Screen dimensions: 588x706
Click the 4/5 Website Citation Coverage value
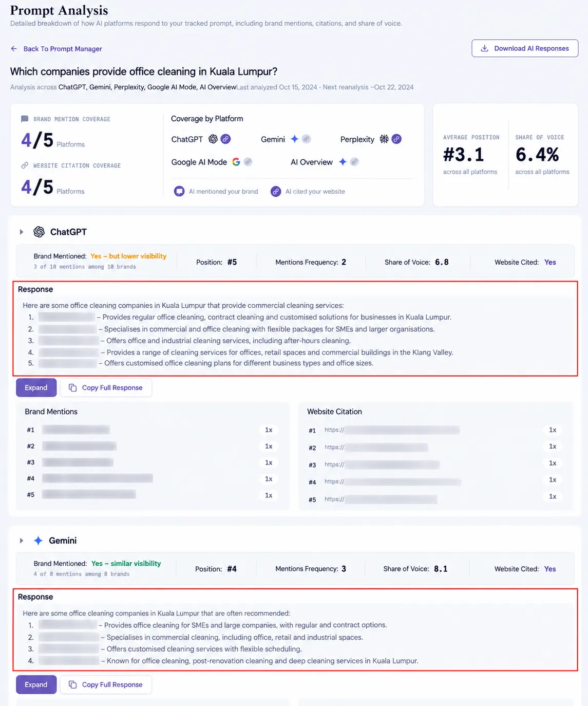tap(37, 187)
